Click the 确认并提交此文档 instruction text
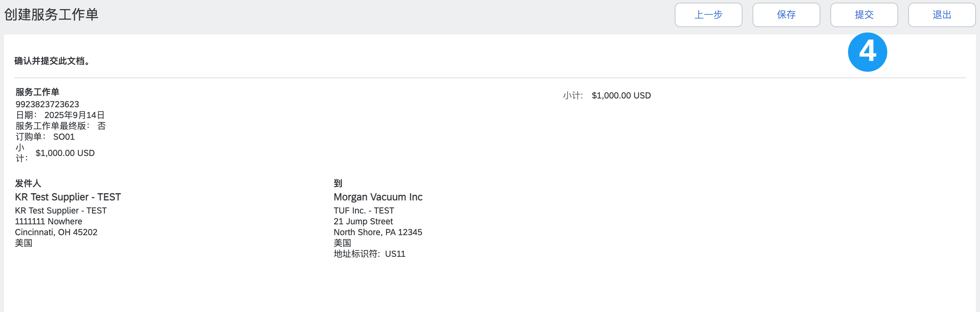The width and height of the screenshot is (980, 312). pos(53,61)
